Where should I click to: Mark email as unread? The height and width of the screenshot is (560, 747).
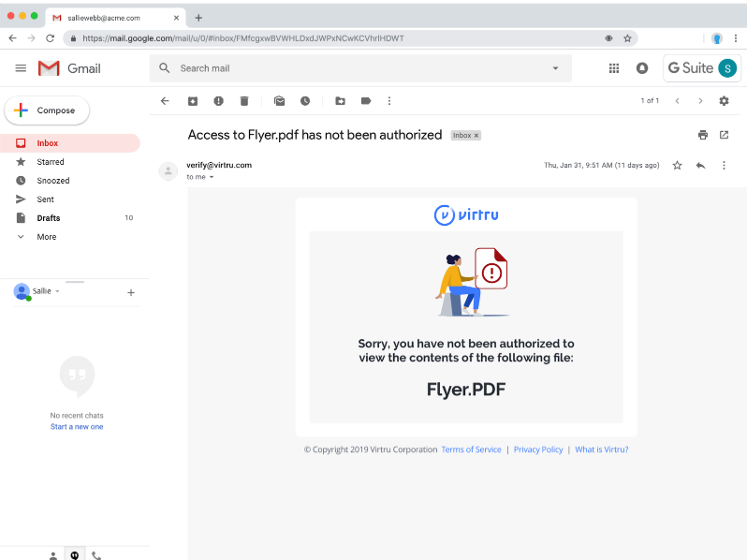point(280,101)
